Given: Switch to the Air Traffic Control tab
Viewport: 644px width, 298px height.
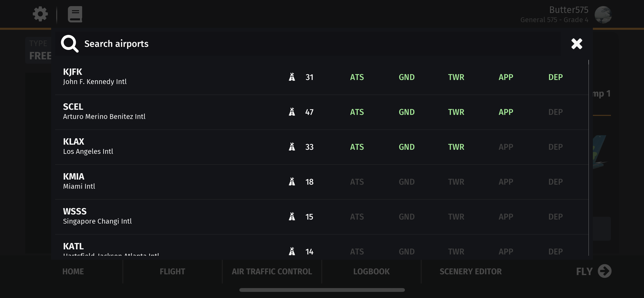Looking at the screenshot, I should coord(272,272).
